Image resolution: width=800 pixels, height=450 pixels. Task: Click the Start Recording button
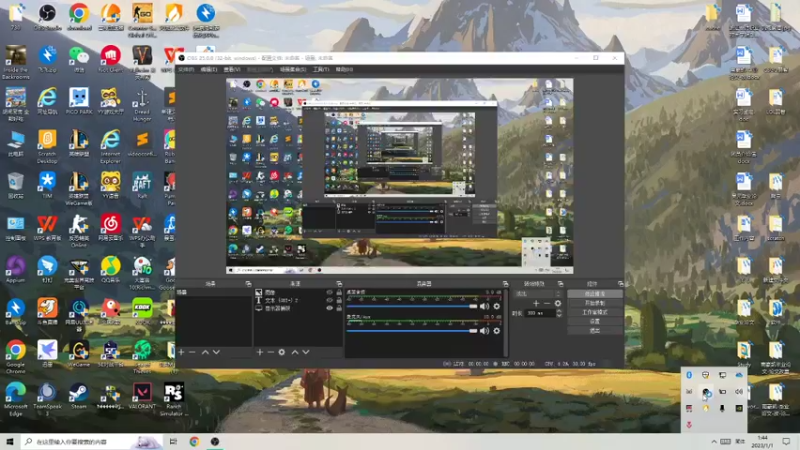595,303
